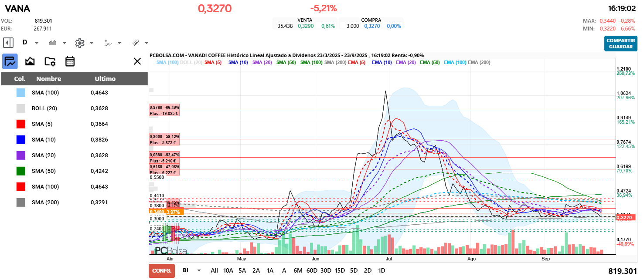Expand the pencil tools dropdown arrow
Image resolution: width=644 pixels, height=280 pixels.
coord(147,43)
